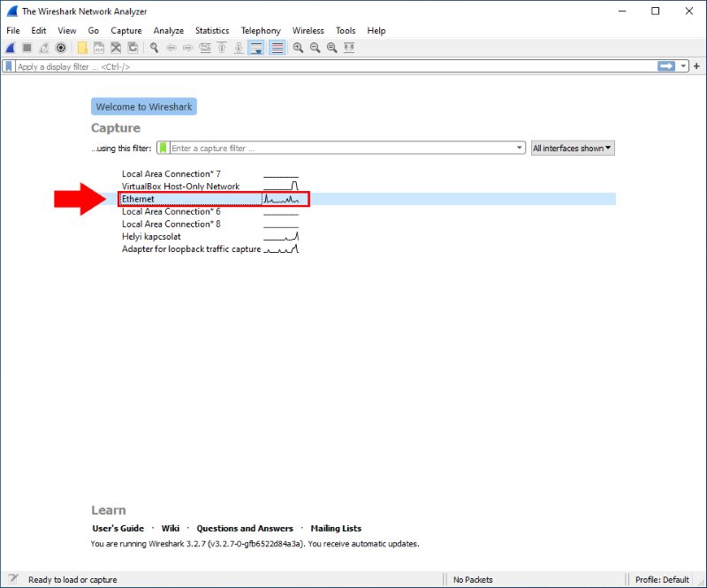Open a capture file folder icon
This screenshot has height=588, width=707.
(x=82, y=48)
